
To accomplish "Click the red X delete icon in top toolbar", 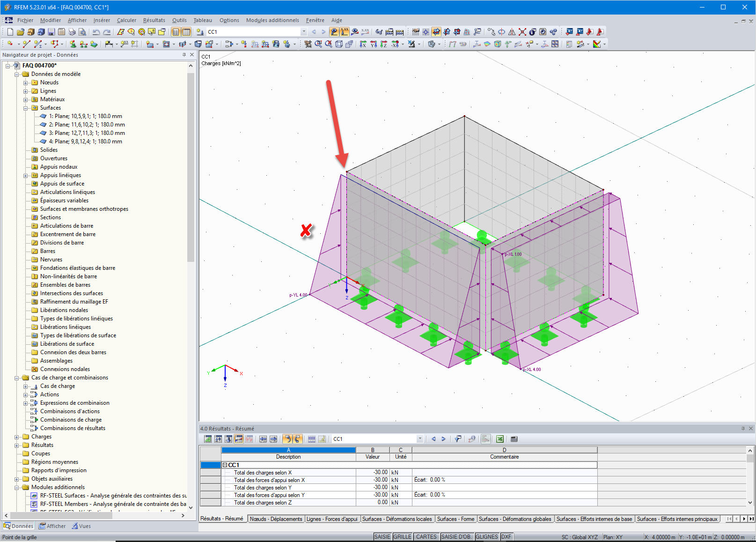I will [522, 32].
